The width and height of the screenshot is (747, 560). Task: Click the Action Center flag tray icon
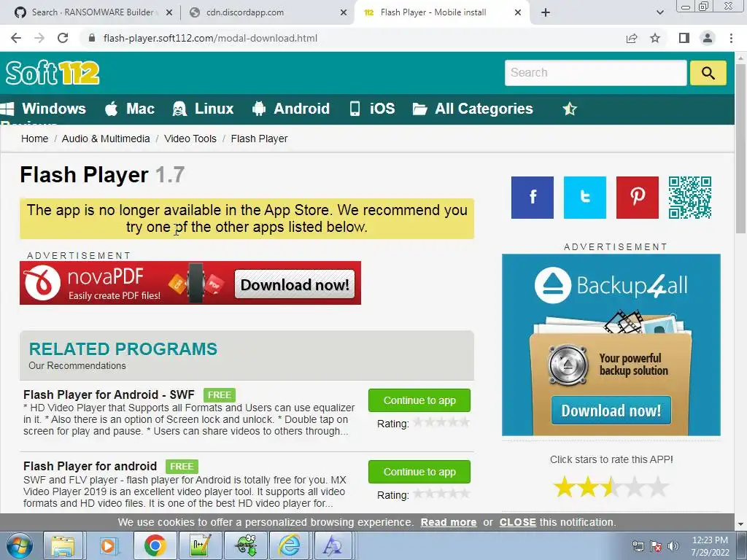point(656,546)
